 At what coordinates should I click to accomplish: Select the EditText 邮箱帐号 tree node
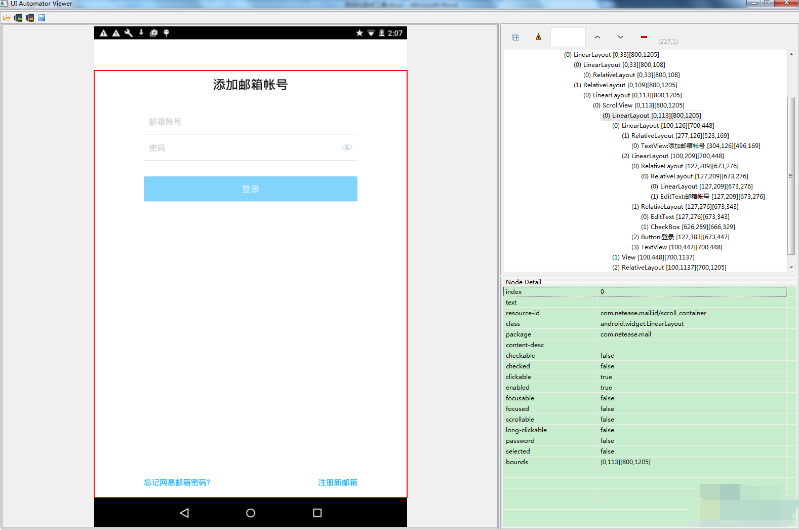[x=708, y=196]
